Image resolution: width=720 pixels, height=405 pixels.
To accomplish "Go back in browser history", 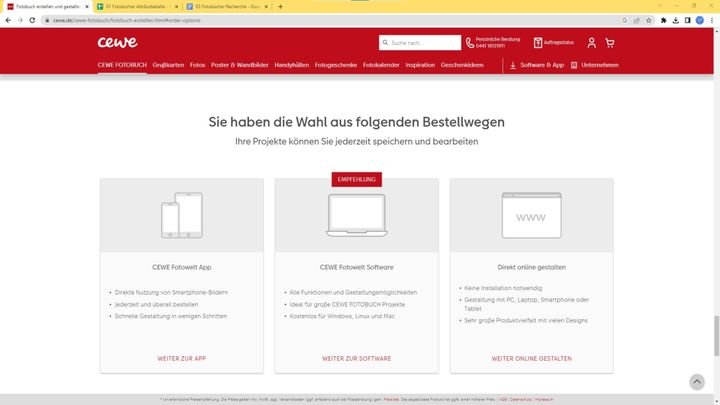I will click(8, 20).
